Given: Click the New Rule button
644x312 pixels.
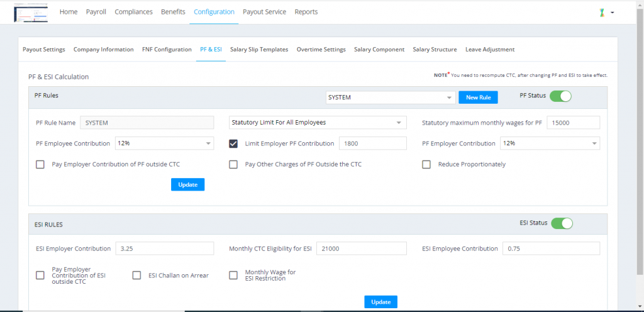Looking at the screenshot, I should click(x=478, y=97).
